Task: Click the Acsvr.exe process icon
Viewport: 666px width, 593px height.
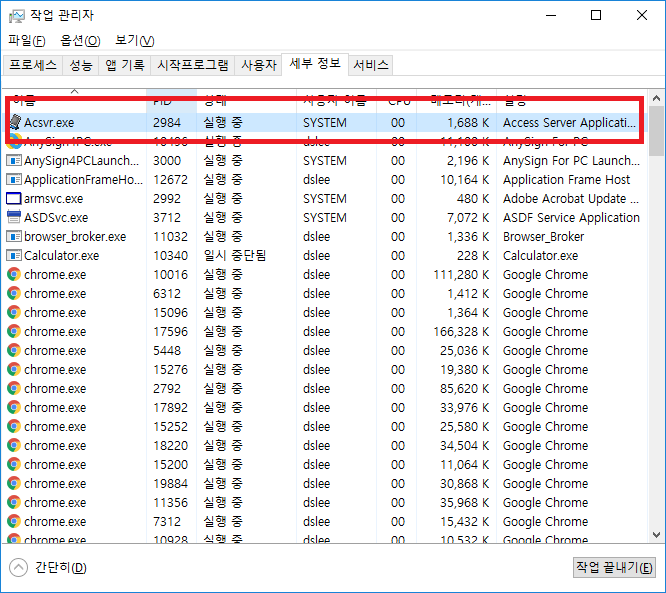Action: [15, 122]
